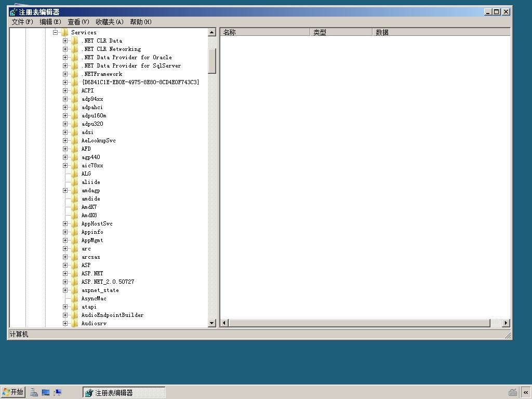Screen dimensions: 532x399
Task: Select the ASP key
Action: (x=86, y=265)
